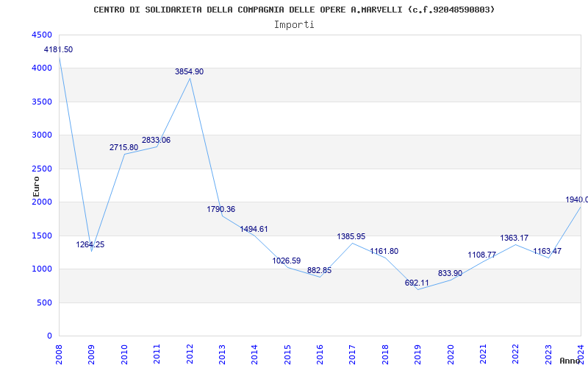Click the 2015 x-axis year label
588x368 pixels.
pos(287,354)
